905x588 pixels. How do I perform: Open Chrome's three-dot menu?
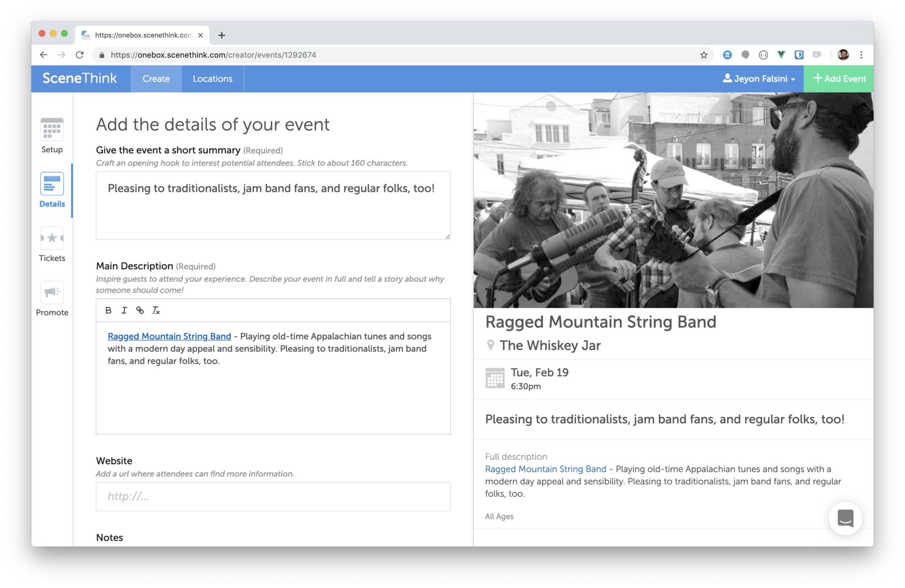pos(861,55)
